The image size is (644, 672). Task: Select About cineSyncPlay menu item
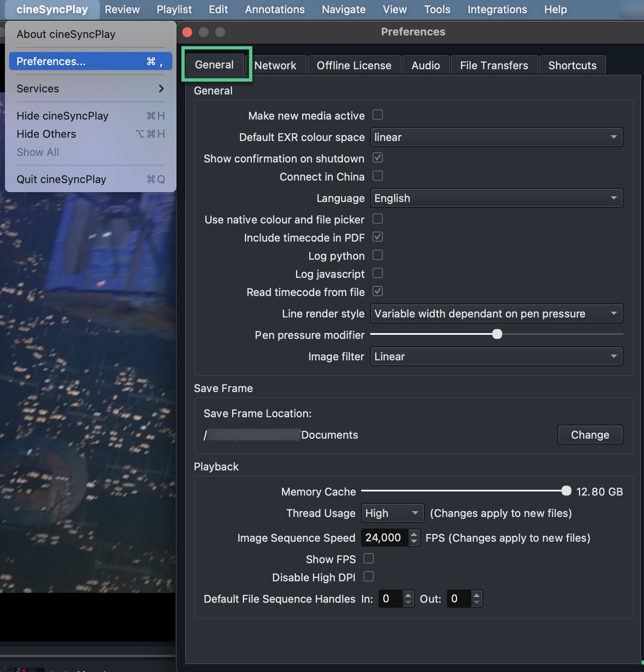pyautogui.click(x=90, y=34)
